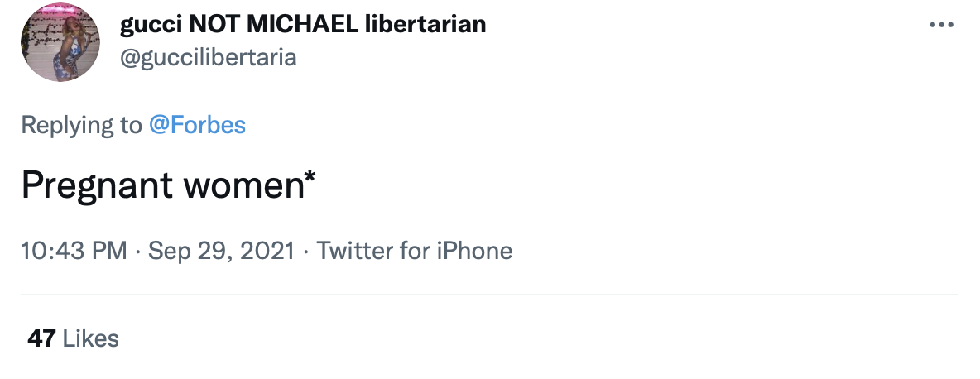Open the Twitter for iPhone source link
Image resolution: width=980 pixels, height=379 pixels.
[x=415, y=250]
